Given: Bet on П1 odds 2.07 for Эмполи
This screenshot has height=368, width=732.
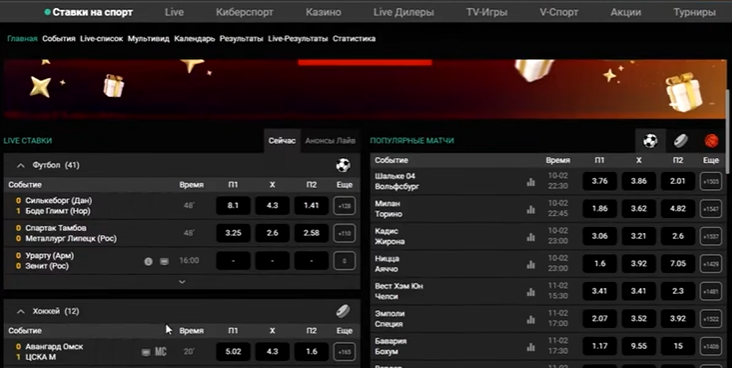Looking at the screenshot, I should tap(599, 319).
